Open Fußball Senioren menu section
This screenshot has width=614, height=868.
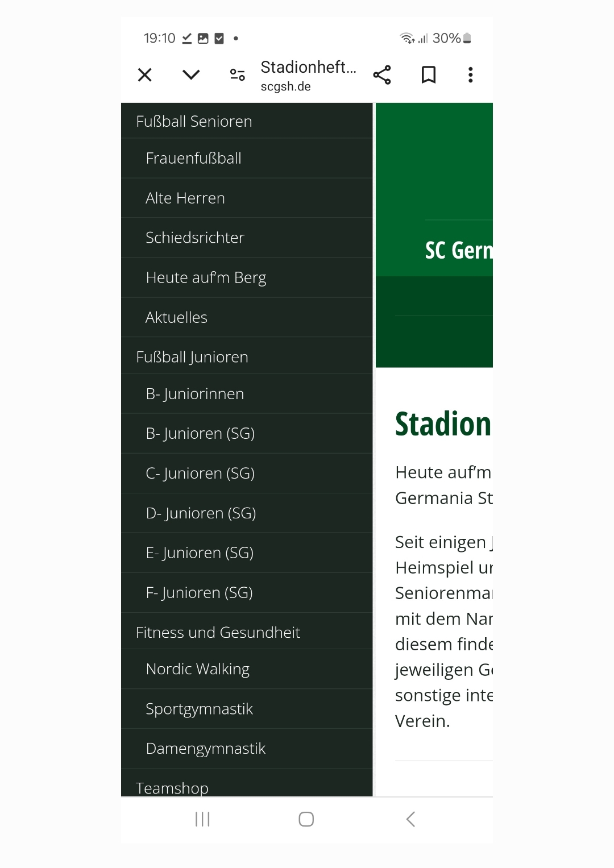(194, 122)
